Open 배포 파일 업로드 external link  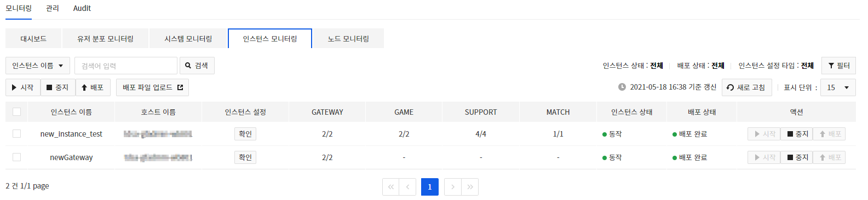[152, 87]
